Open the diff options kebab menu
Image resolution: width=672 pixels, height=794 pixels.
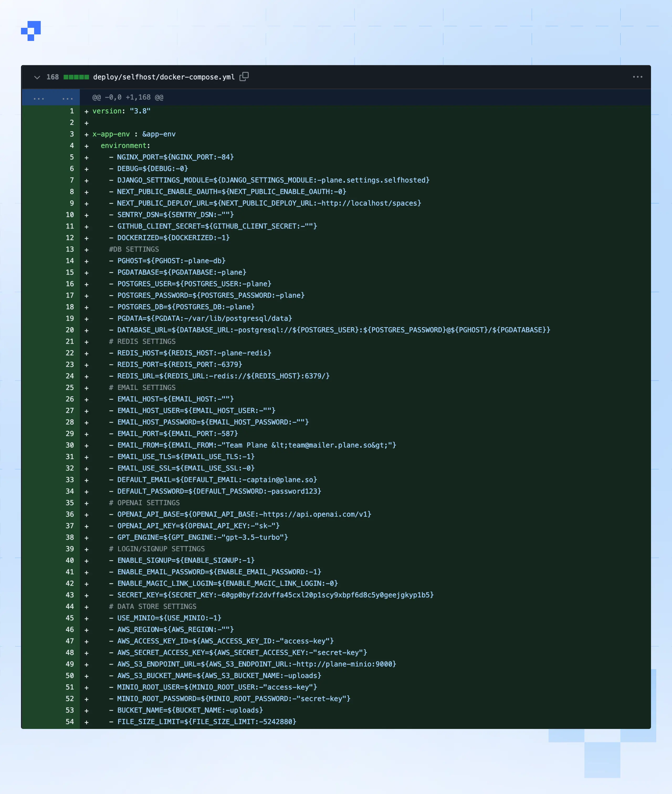(637, 77)
